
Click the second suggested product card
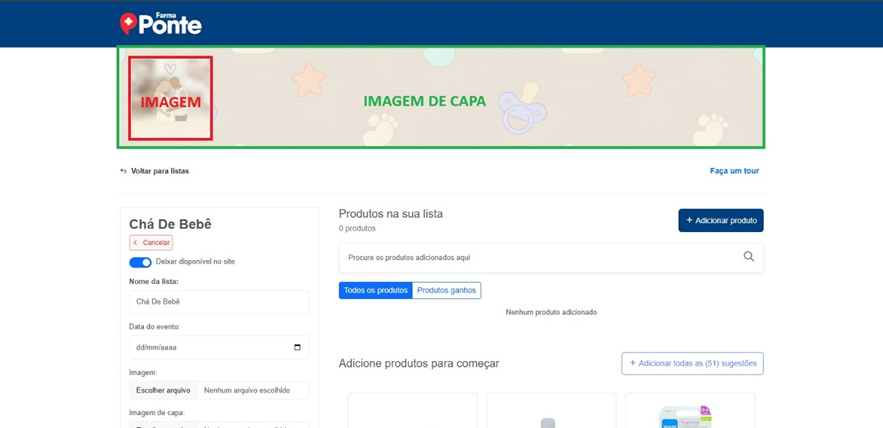[551, 412]
